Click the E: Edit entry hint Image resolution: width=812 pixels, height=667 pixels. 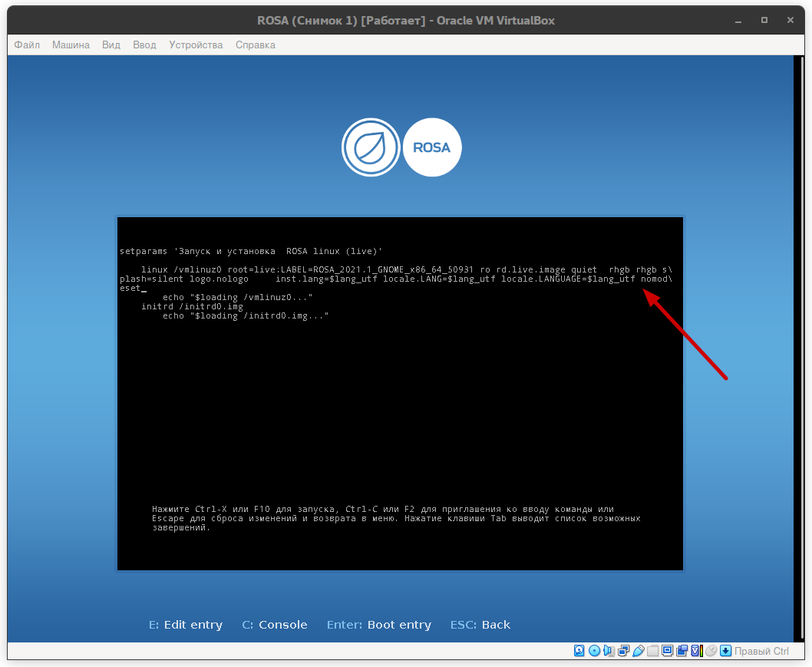186,625
